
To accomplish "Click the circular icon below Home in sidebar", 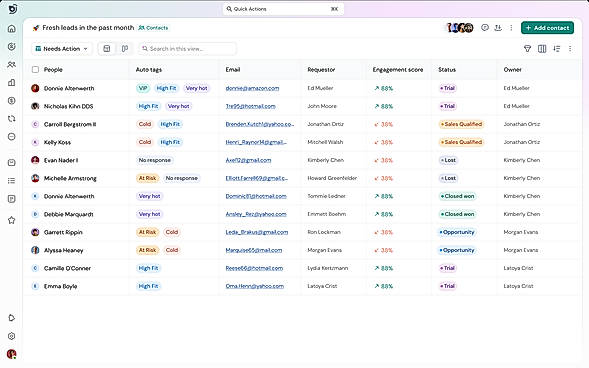I will click(12, 47).
